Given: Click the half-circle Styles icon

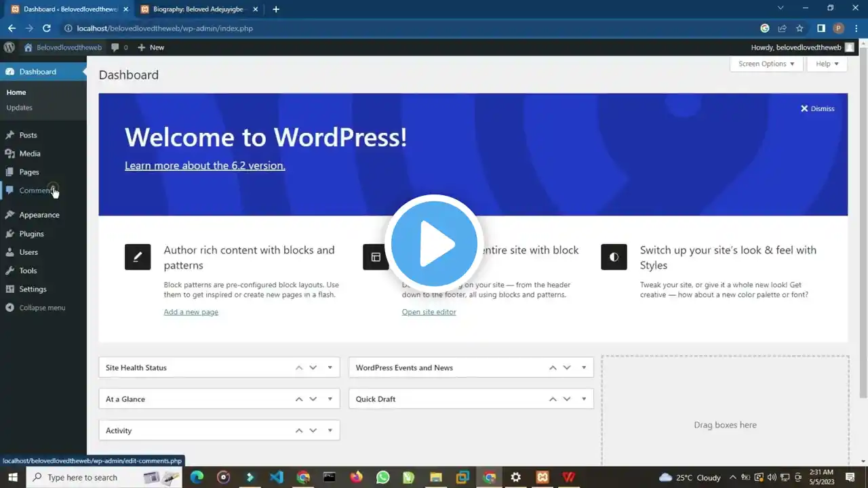Looking at the screenshot, I should click(x=614, y=257).
